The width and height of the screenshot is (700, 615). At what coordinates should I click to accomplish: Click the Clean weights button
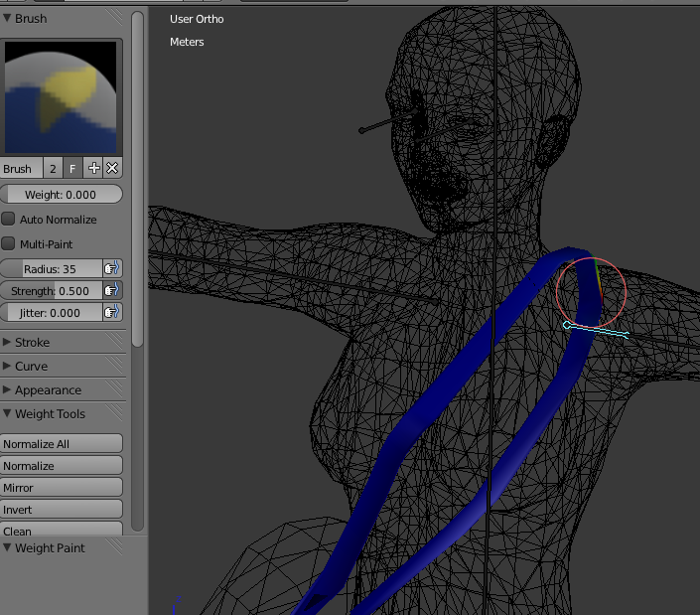pyautogui.click(x=62, y=530)
